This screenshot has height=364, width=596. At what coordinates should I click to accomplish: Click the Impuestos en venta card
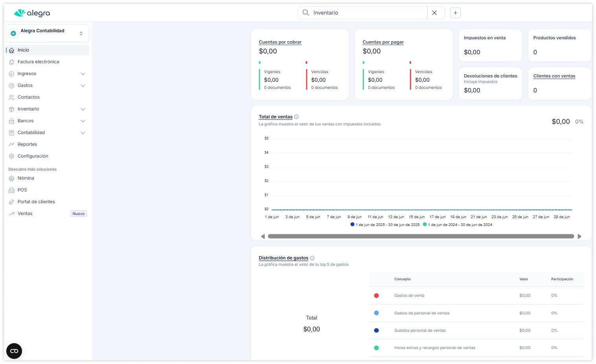(490, 45)
